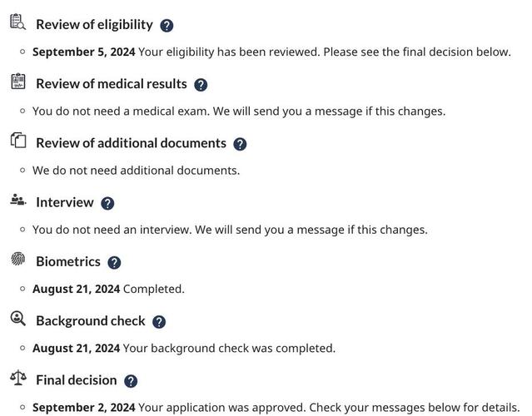This screenshot has width=532, height=416.
Task: Show help for the Interview section
Action: (107, 203)
